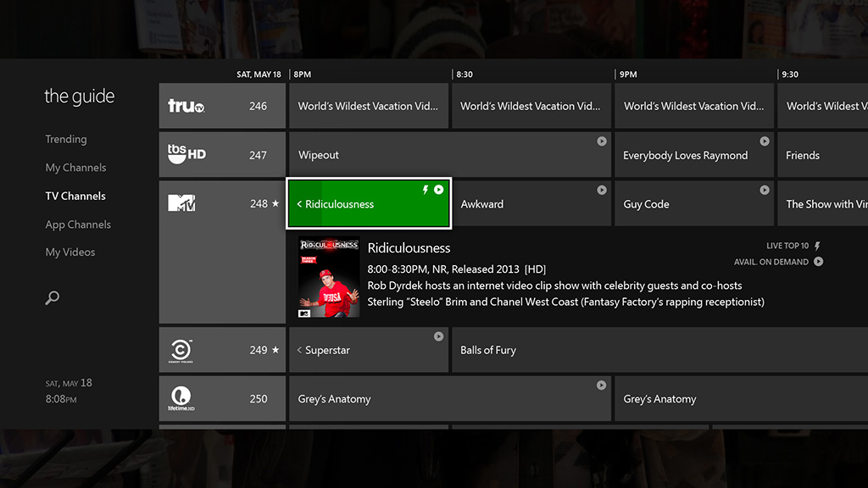Select the truTV channel logo

point(186,106)
